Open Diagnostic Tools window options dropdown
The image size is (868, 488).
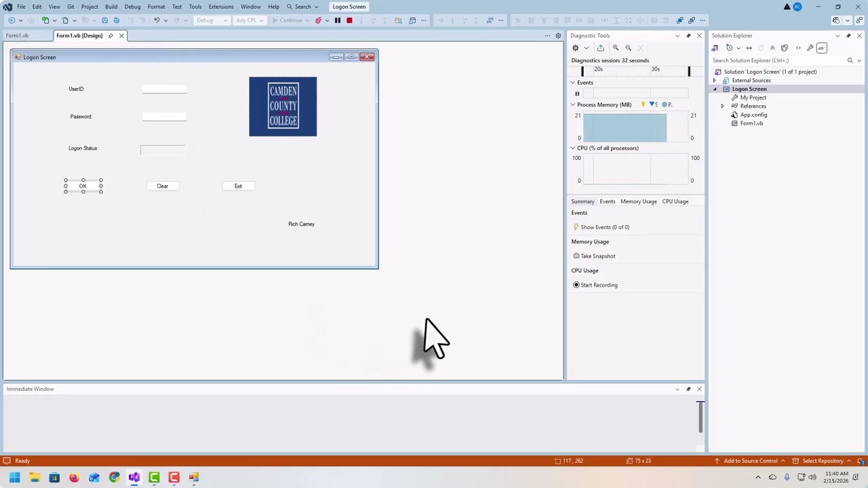[x=677, y=36]
